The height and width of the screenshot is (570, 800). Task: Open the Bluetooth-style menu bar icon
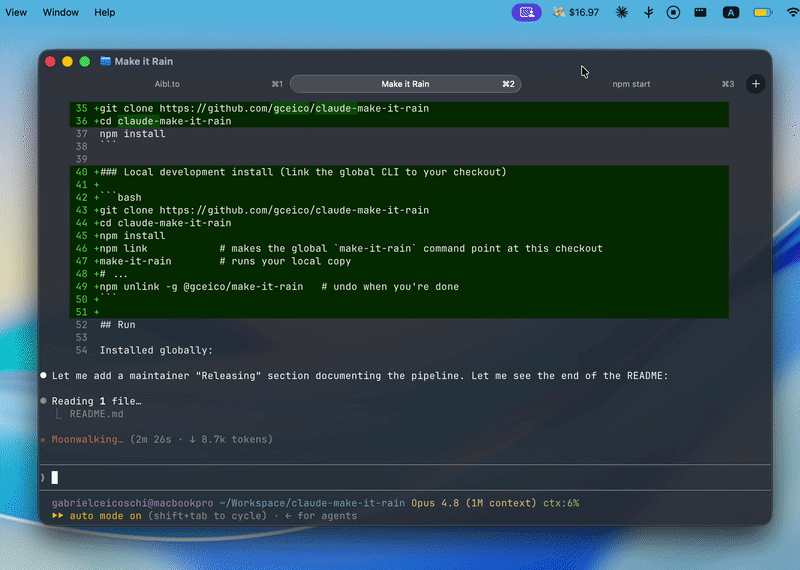click(648, 12)
